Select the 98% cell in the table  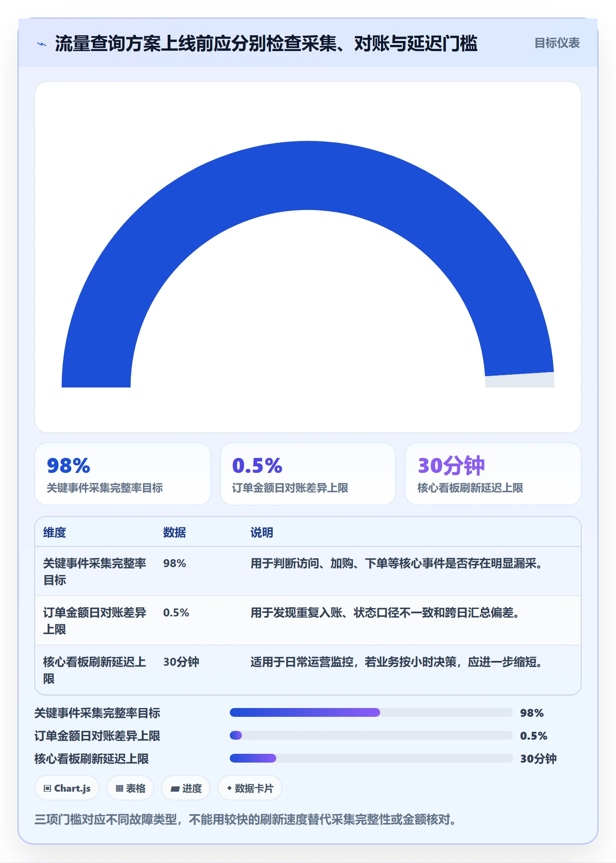[174, 563]
